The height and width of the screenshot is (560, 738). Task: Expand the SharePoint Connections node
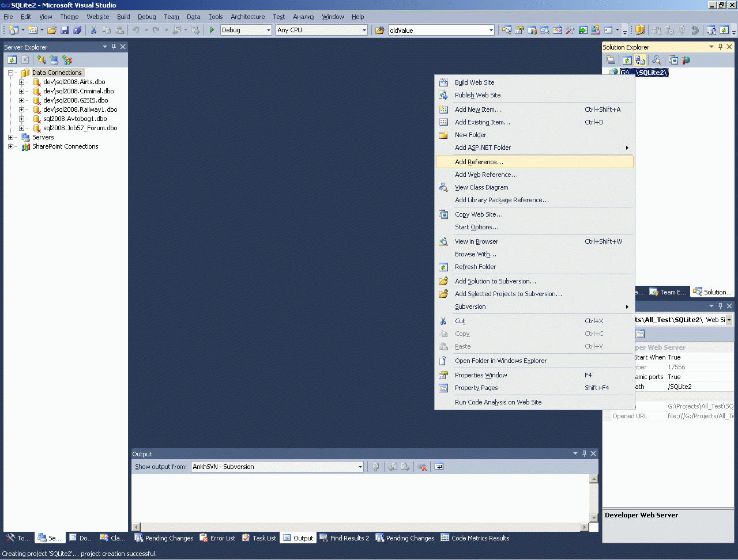10,146
